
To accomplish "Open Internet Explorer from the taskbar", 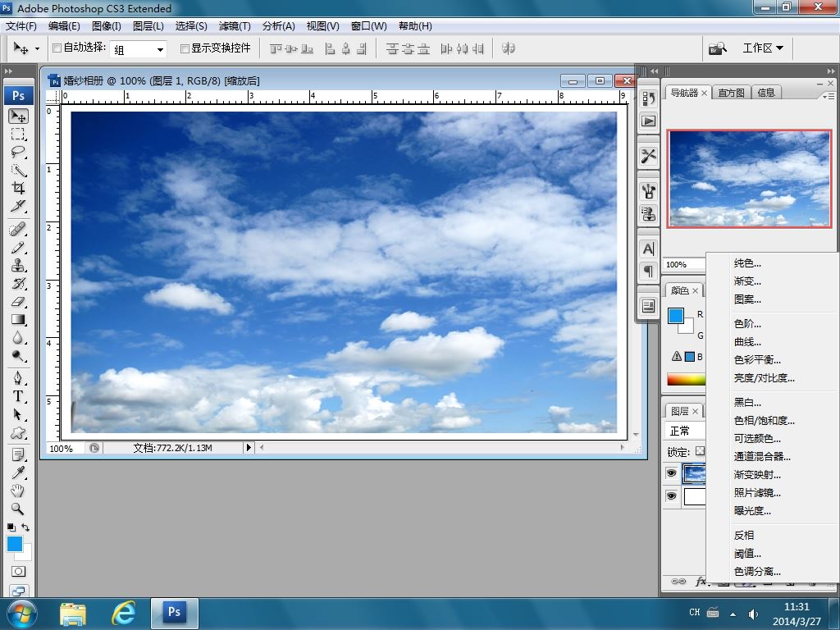I will tap(123, 613).
